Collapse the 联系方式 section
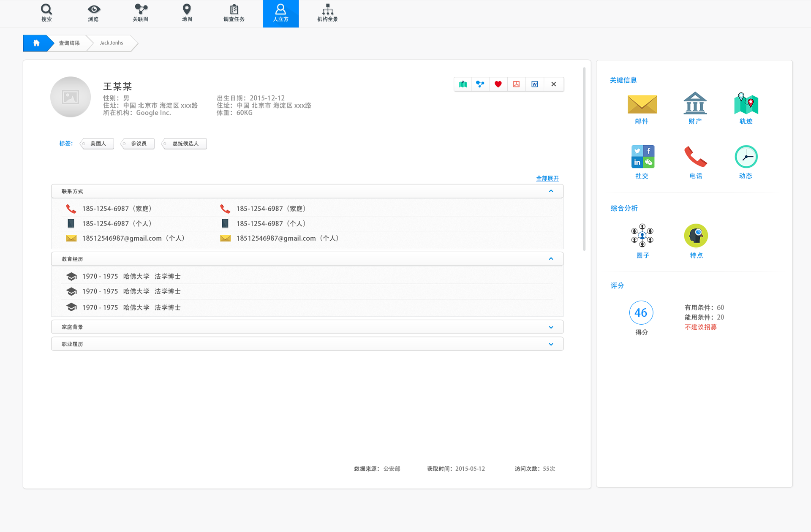Image resolution: width=811 pixels, height=532 pixels. tap(551, 191)
